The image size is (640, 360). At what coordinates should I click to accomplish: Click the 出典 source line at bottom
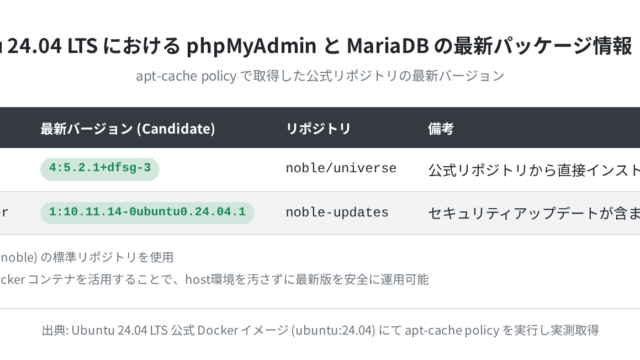[x=320, y=330]
